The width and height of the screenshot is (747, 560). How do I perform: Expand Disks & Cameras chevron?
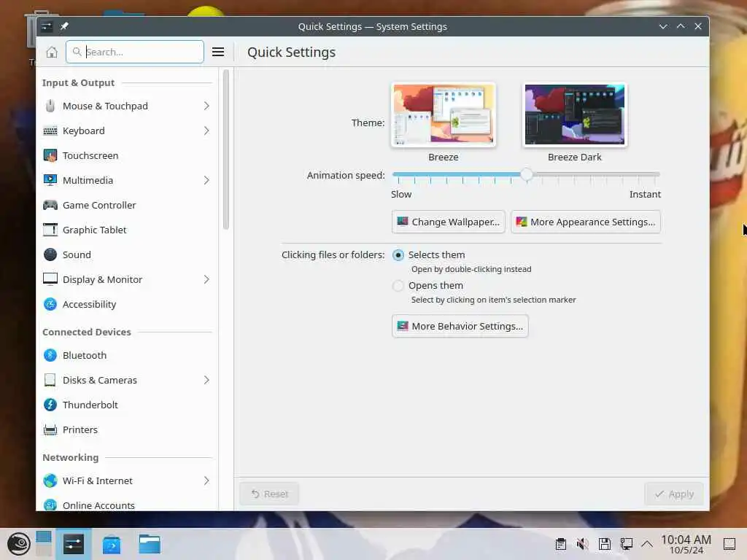point(206,380)
